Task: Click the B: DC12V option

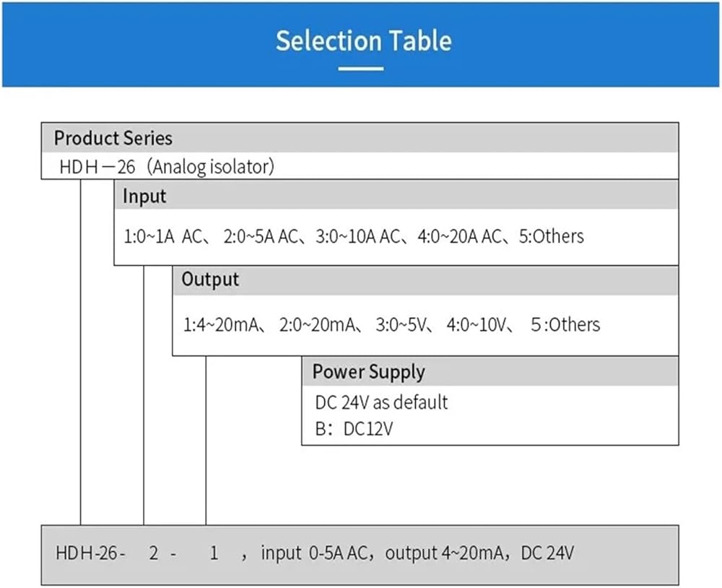Action: click(354, 429)
